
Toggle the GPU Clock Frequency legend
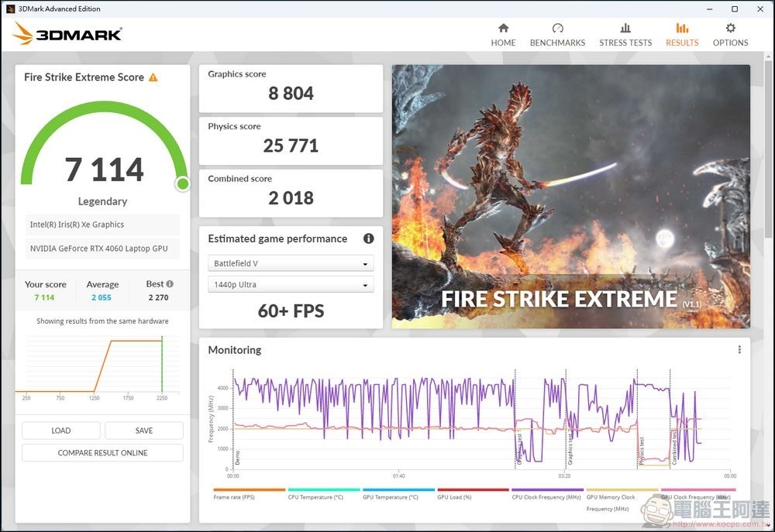(x=697, y=494)
